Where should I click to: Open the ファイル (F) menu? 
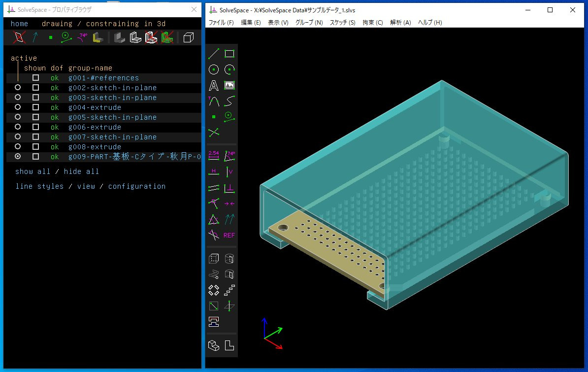coord(221,23)
